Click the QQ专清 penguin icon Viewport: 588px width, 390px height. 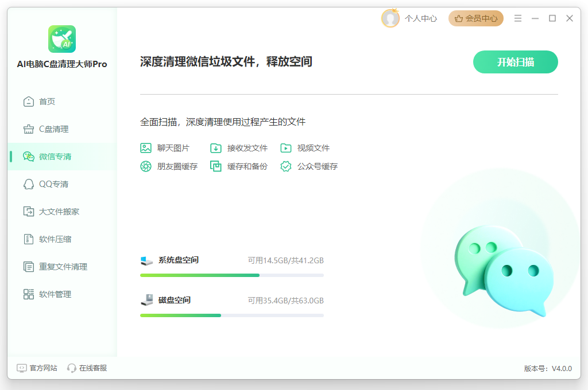click(29, 184)
